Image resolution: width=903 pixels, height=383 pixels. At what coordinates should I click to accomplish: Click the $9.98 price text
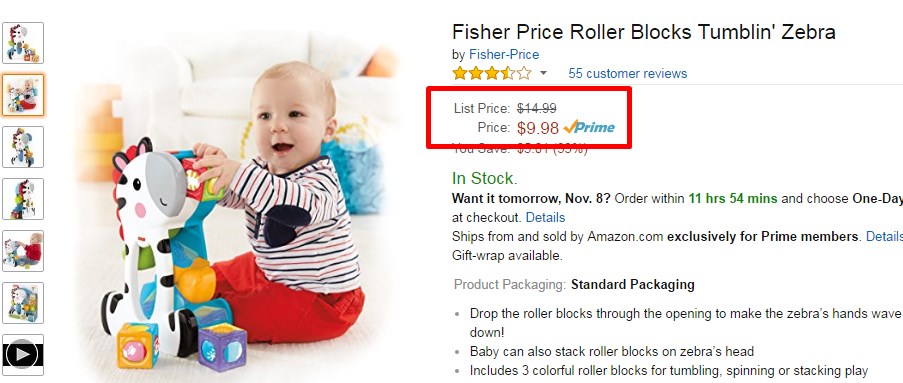tap(537, 128)
